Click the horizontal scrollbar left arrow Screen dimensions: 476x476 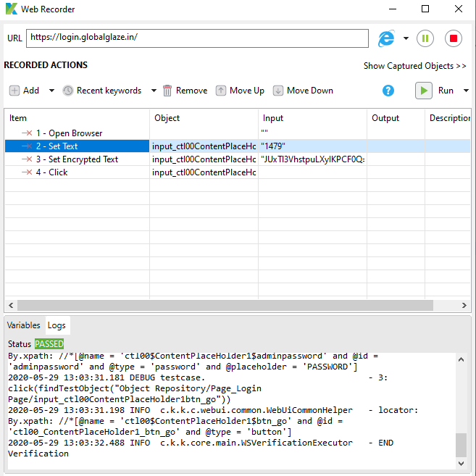(x=11, y=305)
